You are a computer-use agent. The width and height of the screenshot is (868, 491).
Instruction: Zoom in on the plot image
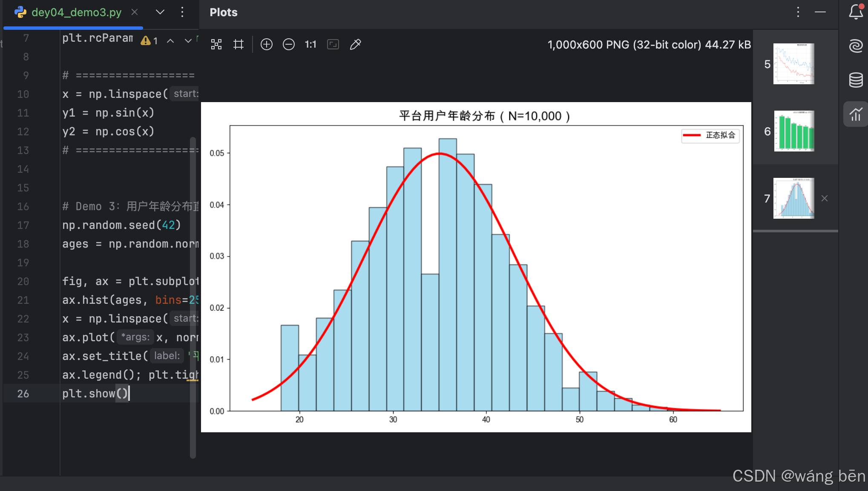pyautogui.click(x=267, y=44)
